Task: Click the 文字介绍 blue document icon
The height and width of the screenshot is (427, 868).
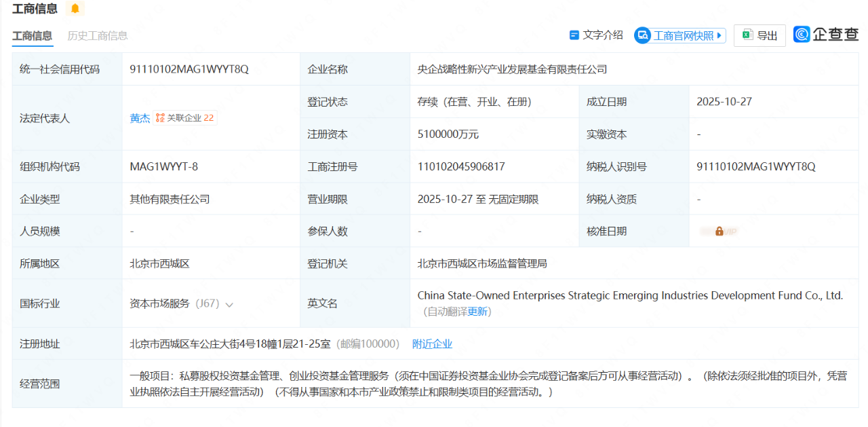Action: point(574,35)
